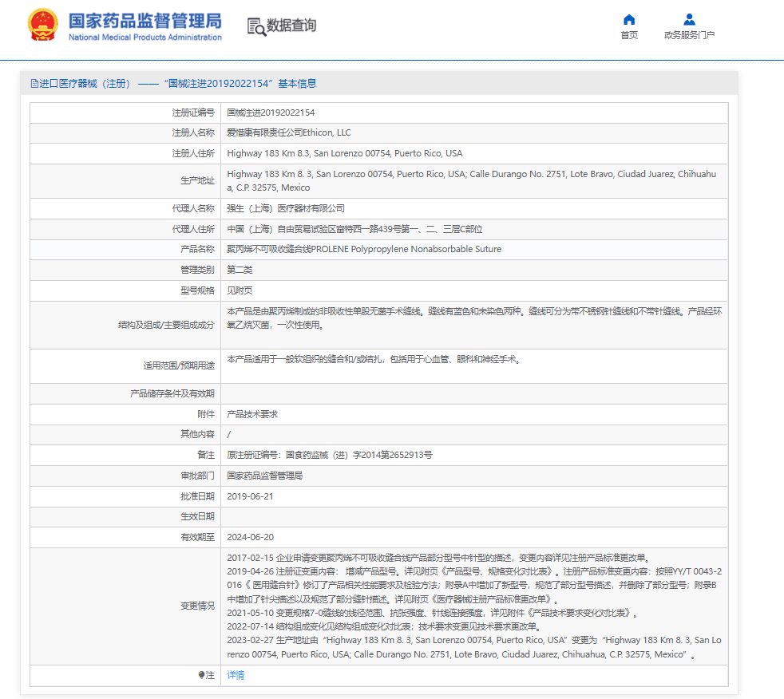Select the 型号规格 value 见附页
The width and height of the screenshot is (784, 699).
click(240, 290)
